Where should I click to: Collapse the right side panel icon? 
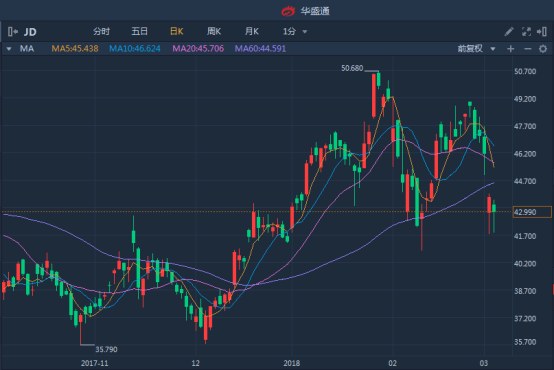[x=542, y=32]
